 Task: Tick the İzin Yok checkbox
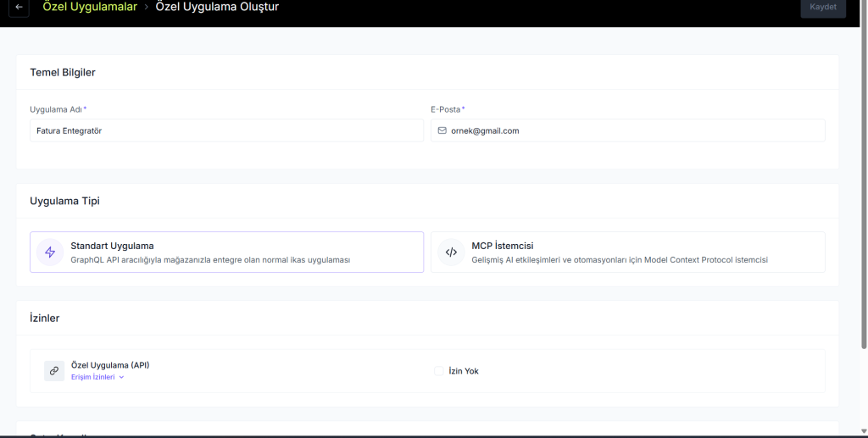click(439, 371)
